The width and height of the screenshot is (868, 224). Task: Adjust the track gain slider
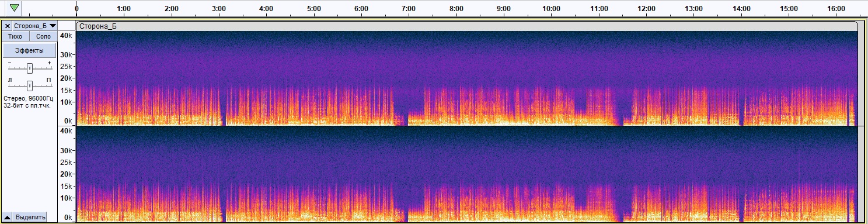pyautogui.click(x=29, y=68)
